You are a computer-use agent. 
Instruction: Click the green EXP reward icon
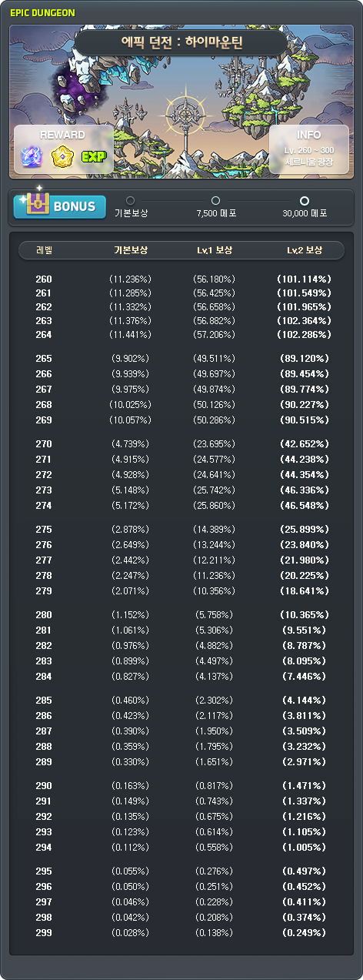point(92,159)
